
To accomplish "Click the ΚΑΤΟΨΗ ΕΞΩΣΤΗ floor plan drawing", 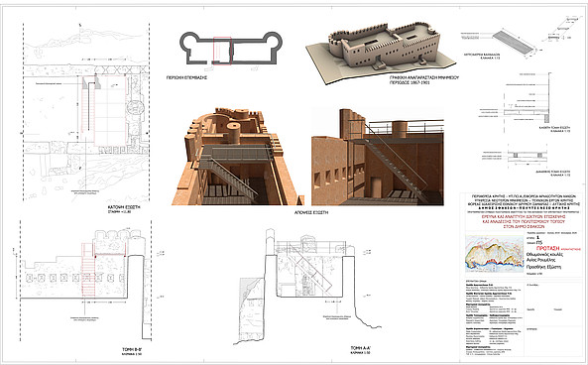I will point(86,113).
